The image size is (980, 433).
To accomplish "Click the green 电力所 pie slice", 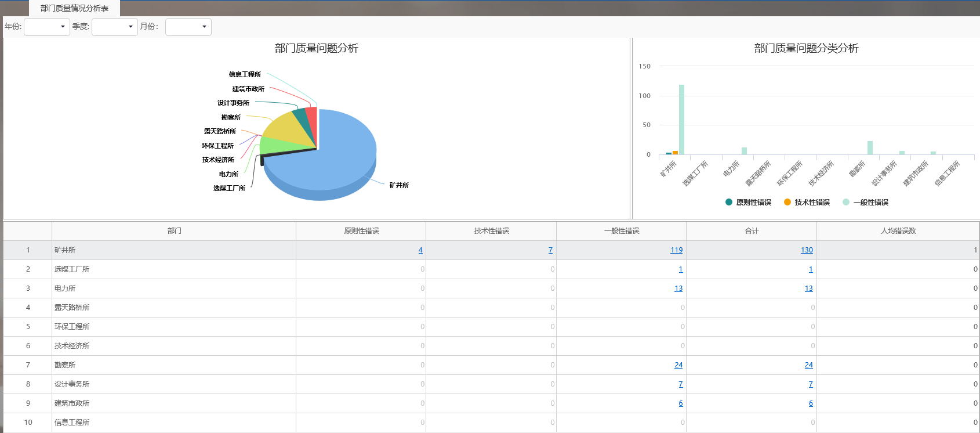I will [x=273, y=145].
